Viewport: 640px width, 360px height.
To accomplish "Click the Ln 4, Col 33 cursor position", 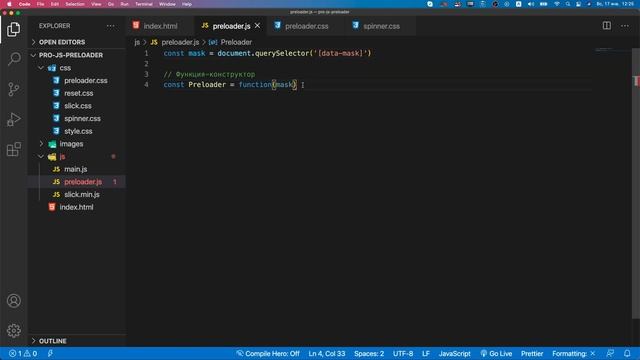I will tap(327, 353).
